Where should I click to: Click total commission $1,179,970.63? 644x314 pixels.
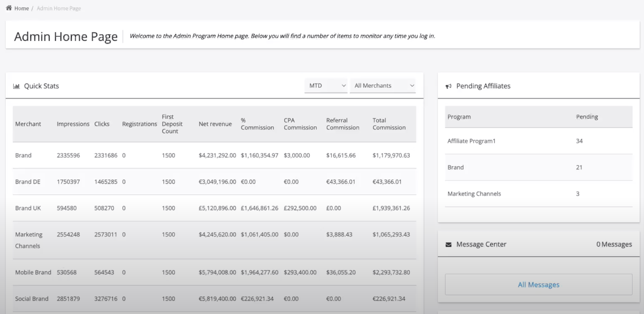[x=391, y=155]
